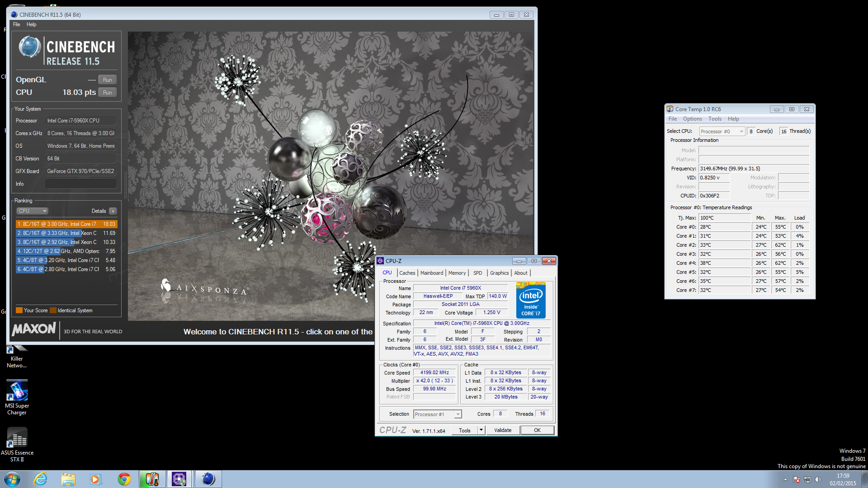The image size is (868, 488).
Task: Select ranking row 18.03 Intel Core i7
Action: (66, 224)
